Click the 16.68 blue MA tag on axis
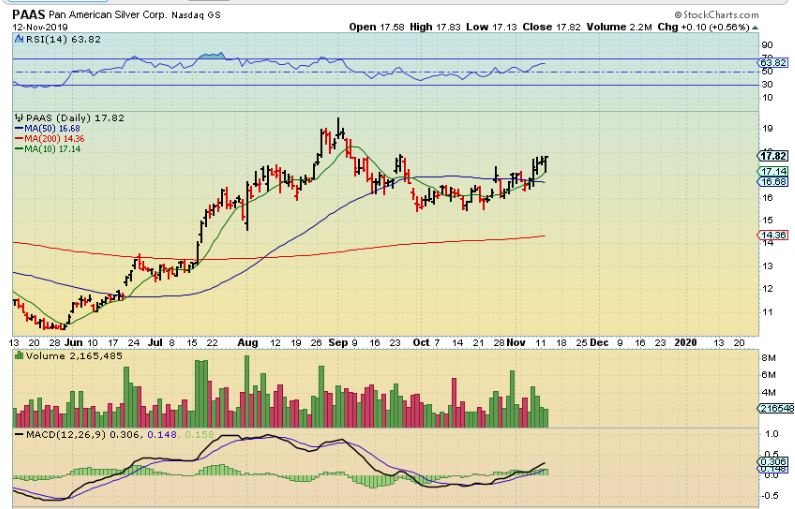This screenshot has height=509, width=795. tap(774, 181)
